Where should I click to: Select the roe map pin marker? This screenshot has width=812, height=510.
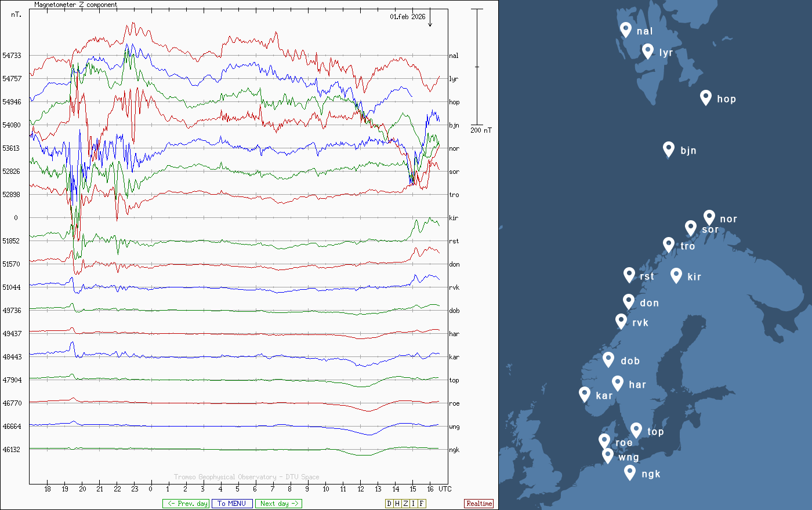[604, 441]
